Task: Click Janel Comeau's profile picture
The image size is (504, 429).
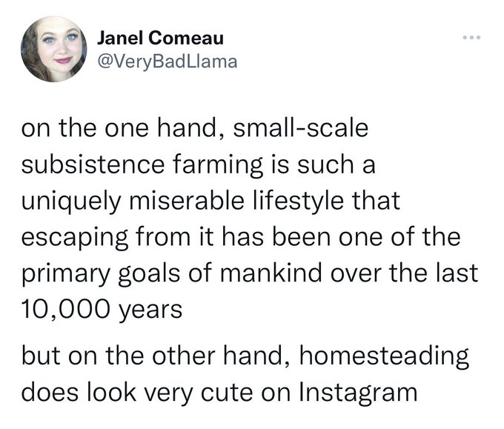Action: pos(54,50)
